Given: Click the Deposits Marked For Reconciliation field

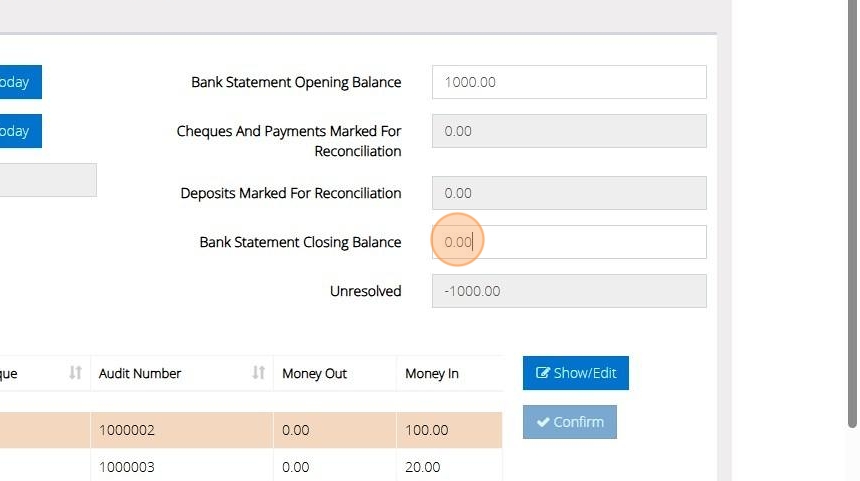Looking at the screenshot, I should (569, 193).
